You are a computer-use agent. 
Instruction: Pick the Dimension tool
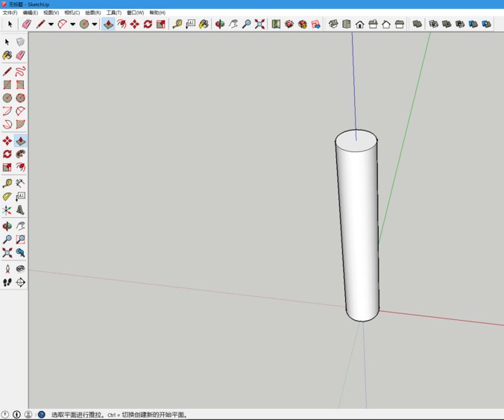pos(20,184)
